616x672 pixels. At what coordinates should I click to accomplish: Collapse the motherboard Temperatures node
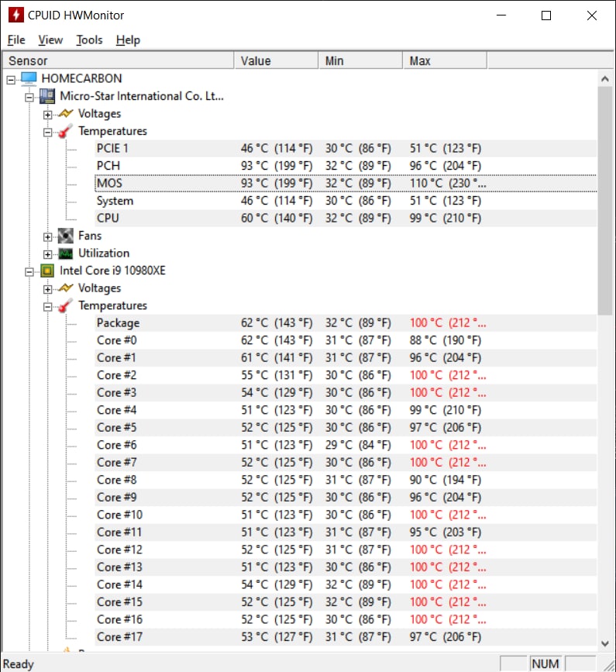[47, 133]
